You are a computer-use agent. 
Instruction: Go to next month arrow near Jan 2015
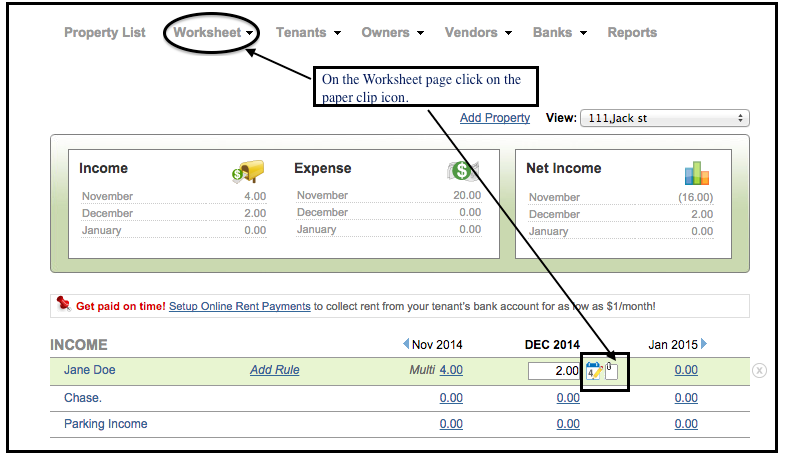click(x=704, y=344)
